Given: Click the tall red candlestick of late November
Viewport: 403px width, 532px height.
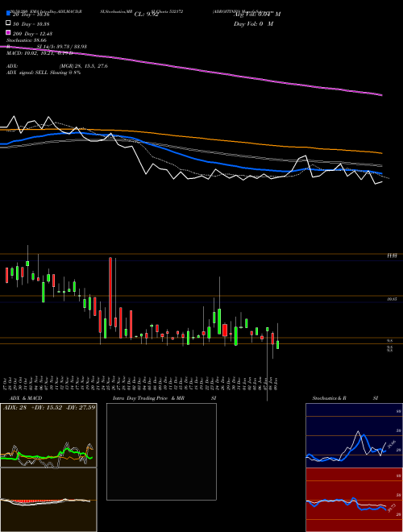Looking at the screenshot, I should [x=110, y=291].
